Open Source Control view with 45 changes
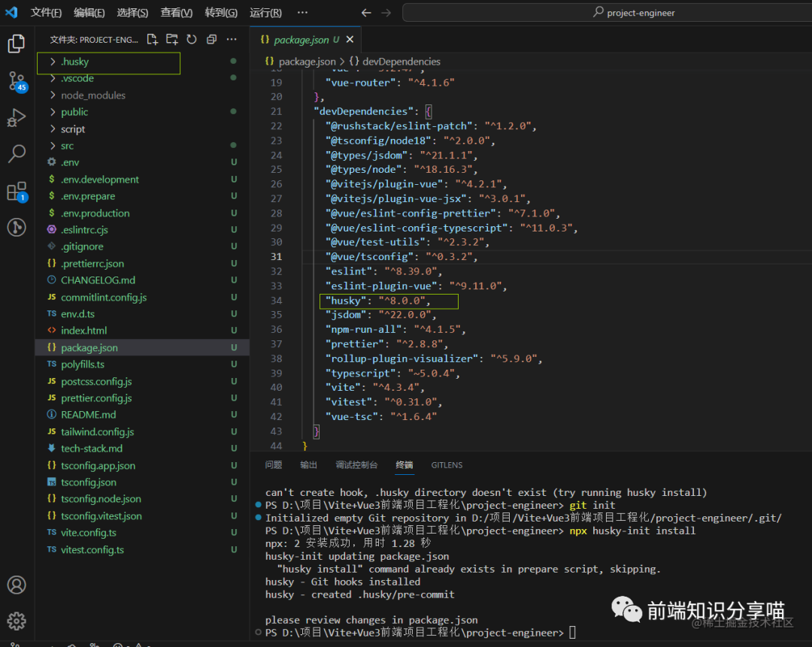This screenshot has height=647, width=812. click(x=17, y=81)
